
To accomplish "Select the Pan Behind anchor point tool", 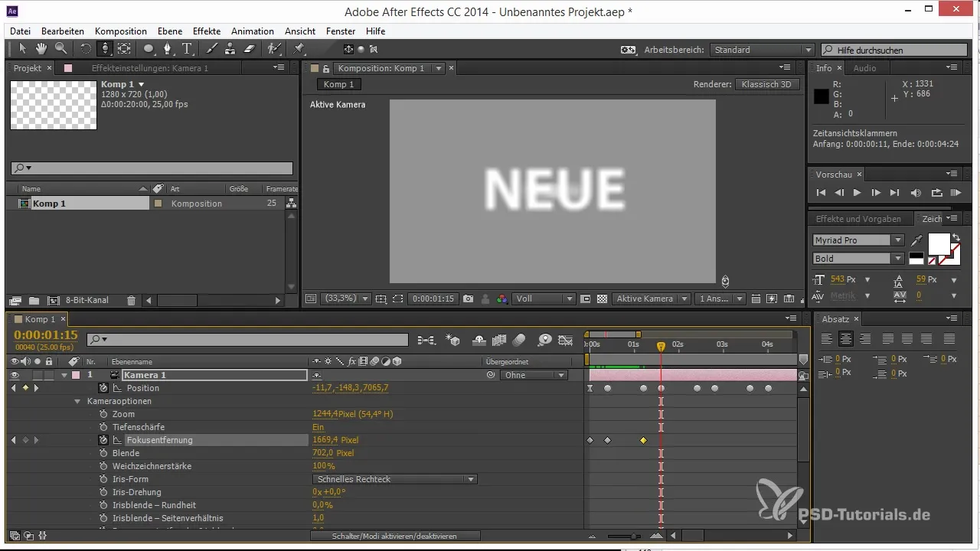I will [124, 49].
